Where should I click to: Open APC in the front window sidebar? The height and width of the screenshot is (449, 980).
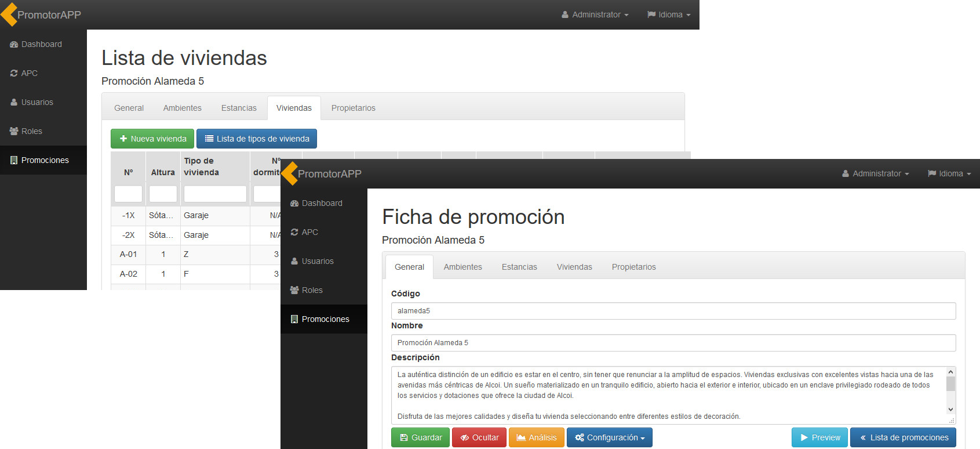[x=324, y=232]
